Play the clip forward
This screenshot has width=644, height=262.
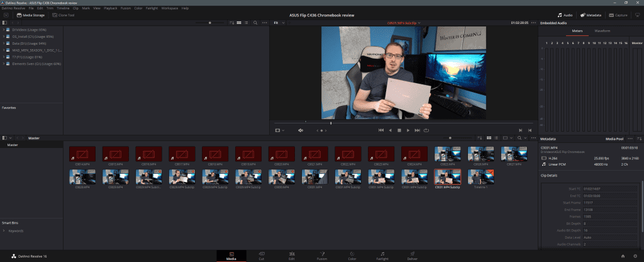(x=408, y=130)
